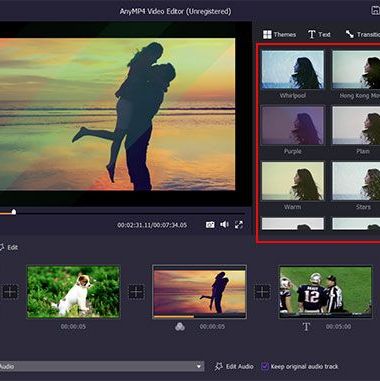Apply the Whirlpool filter
This screenshot has width=380, height=381.
pos(293,70)
